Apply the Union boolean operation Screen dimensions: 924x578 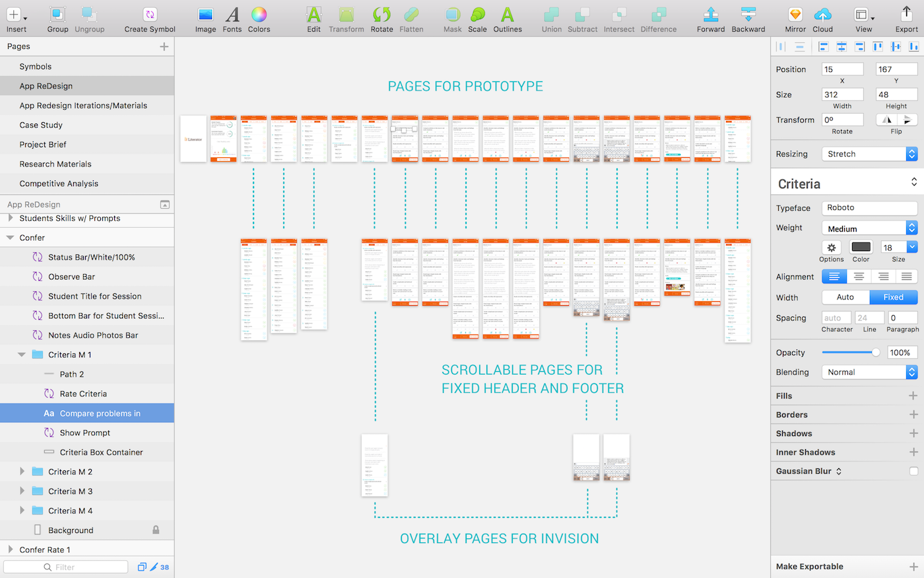pos(551,15)
